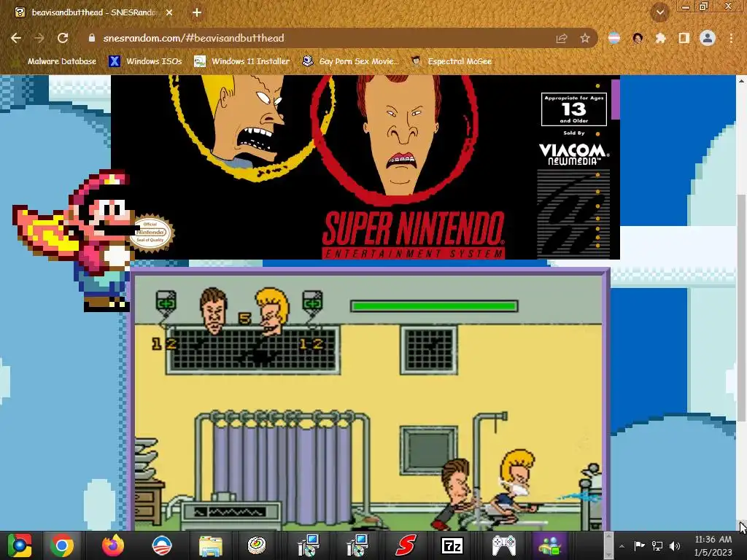Image resolution: width=747 pixels, height=560 pixels.
Task: Show hidden system tray icons
Action: point(622,546)
